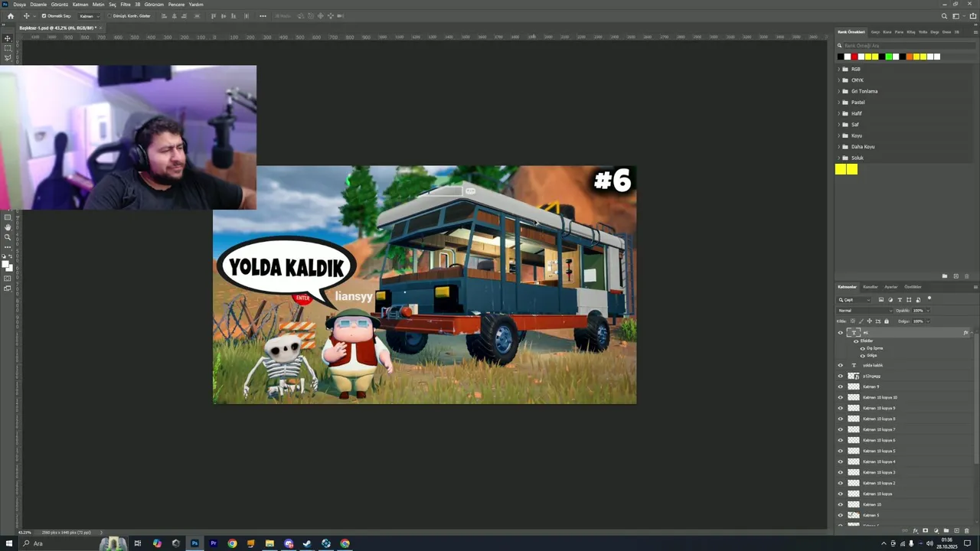Pick the orange recent swatch
This screenshot has width=980, height=551.
click(x=910, y=57)
